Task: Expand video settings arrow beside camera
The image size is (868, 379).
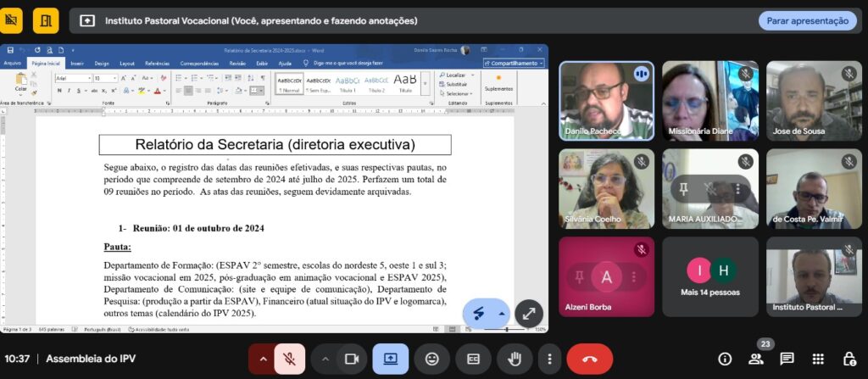Action: pos(325,359)
